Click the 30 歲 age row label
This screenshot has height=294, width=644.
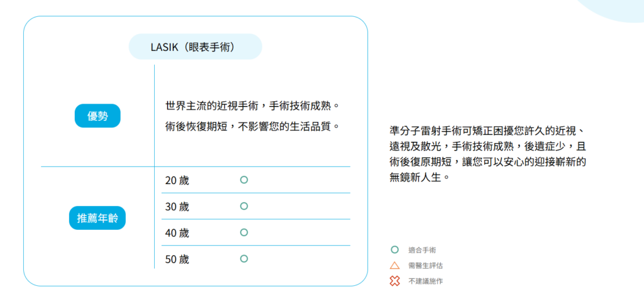coord(177,207)
